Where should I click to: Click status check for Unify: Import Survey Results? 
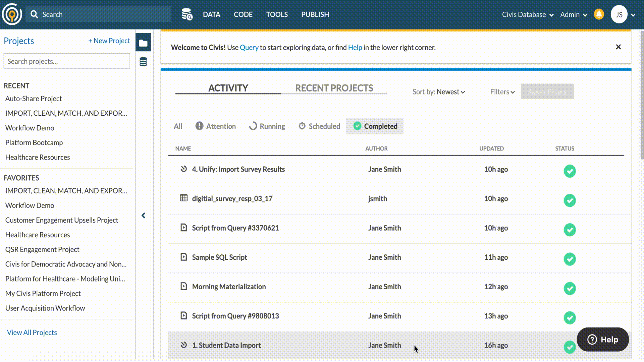tap(570, 171)
